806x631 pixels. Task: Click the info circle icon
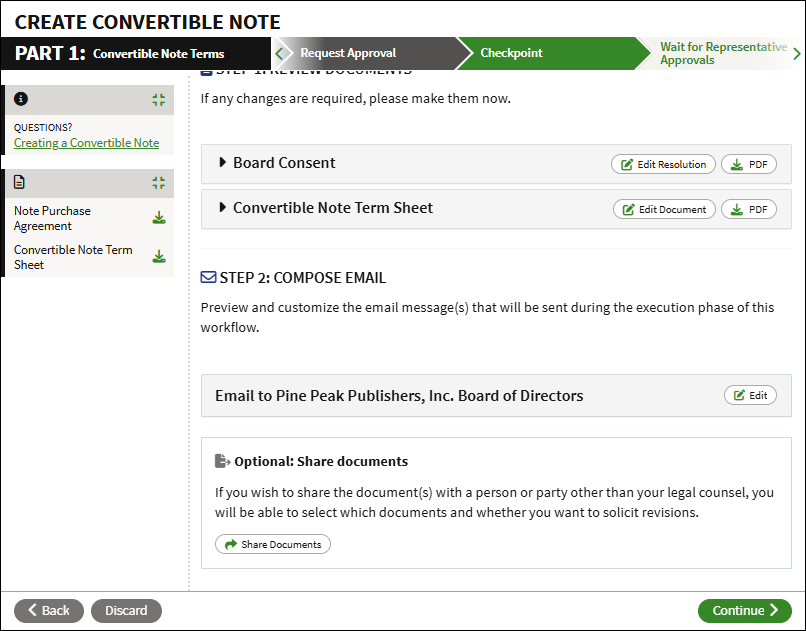click(21, 99)
